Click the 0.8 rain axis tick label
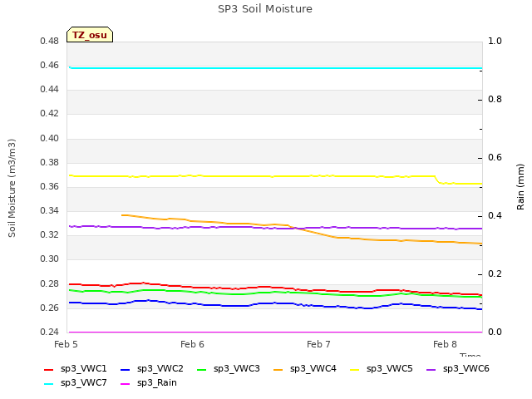This screenshot has width=532, height=399. pos(495,100)
